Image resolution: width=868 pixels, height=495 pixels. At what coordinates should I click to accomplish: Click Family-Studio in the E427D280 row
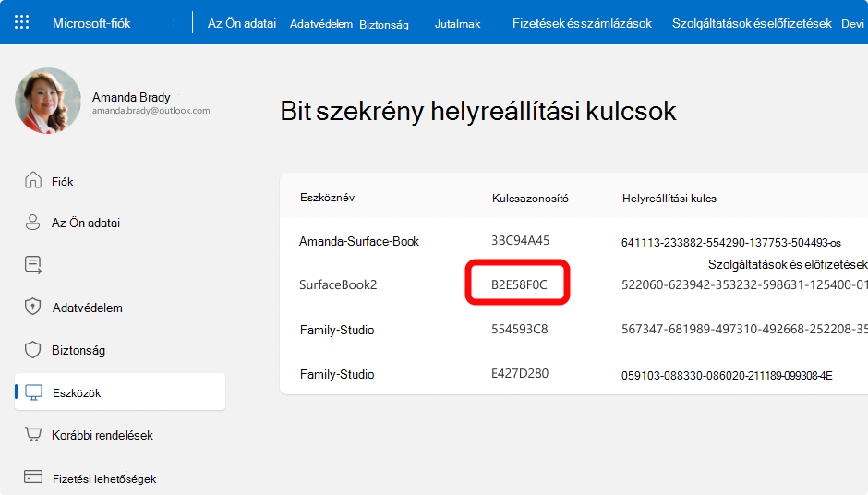337,374
